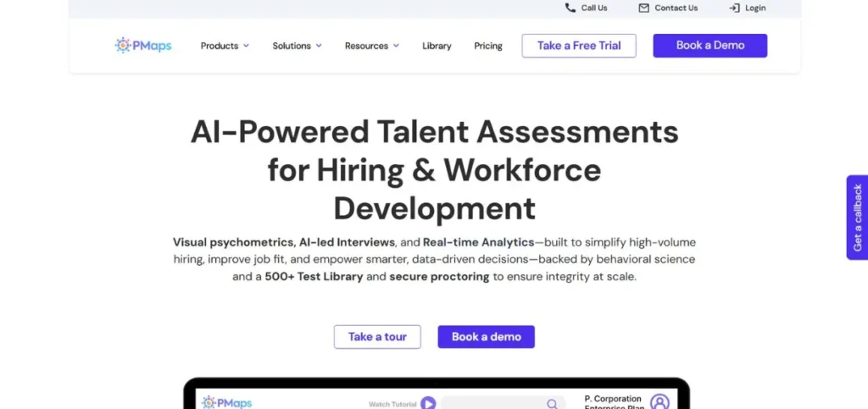Viewport: 868px width, 409px height.
Task: Go to the Pricing page
Action: tap(488, 46)
